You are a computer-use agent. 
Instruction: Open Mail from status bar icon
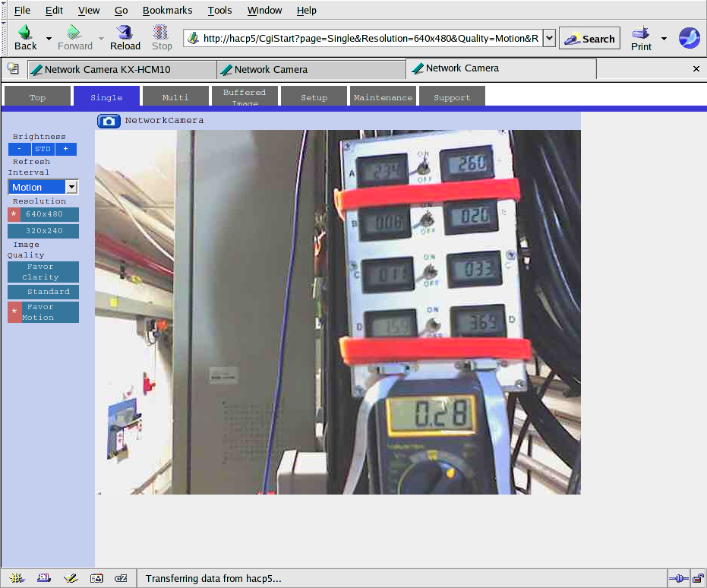tap(44, 578)
